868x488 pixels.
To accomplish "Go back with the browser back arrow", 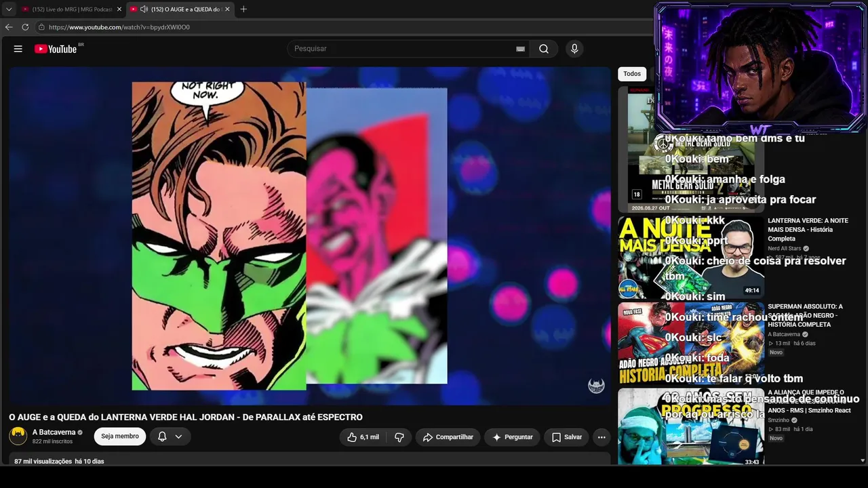I will pyautogui.click(x=9, y=27).
